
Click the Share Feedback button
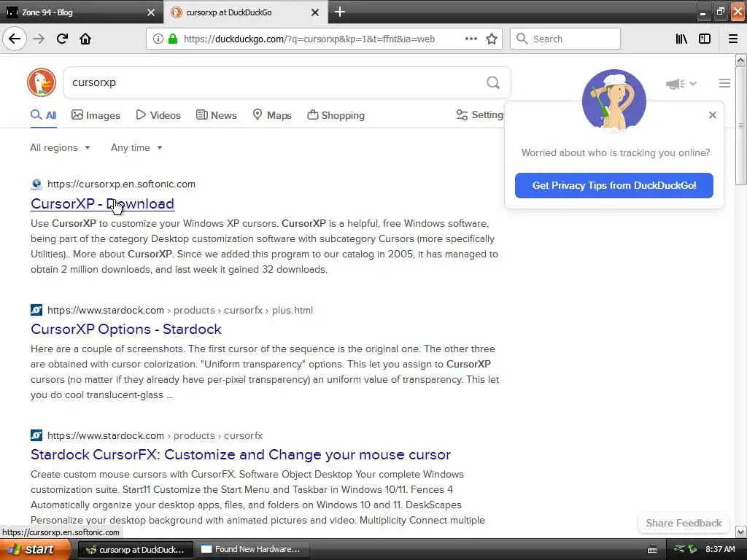[x=683, y=523]
